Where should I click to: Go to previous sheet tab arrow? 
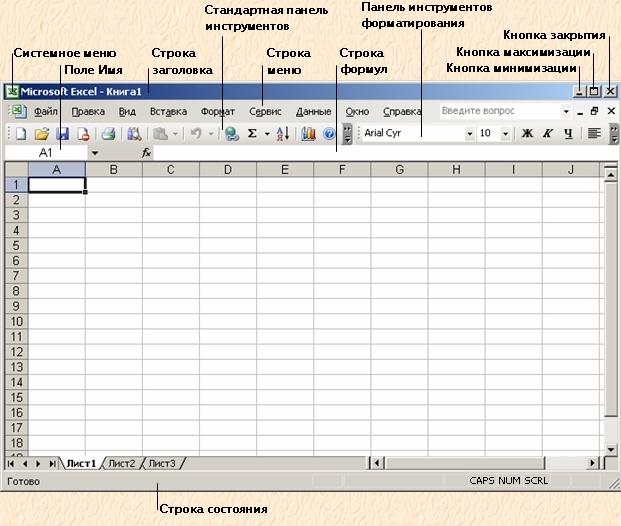[x=25, y=463]
